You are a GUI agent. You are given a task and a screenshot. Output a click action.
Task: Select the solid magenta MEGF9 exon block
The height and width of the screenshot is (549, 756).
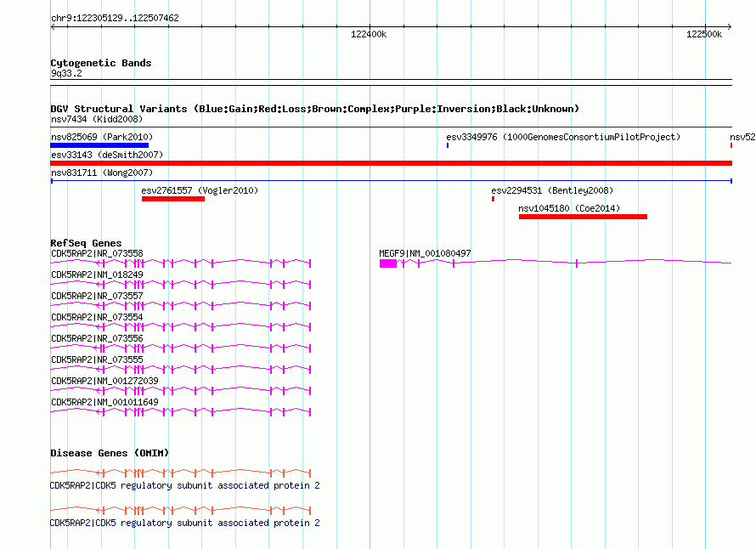[x=388, y=263]
